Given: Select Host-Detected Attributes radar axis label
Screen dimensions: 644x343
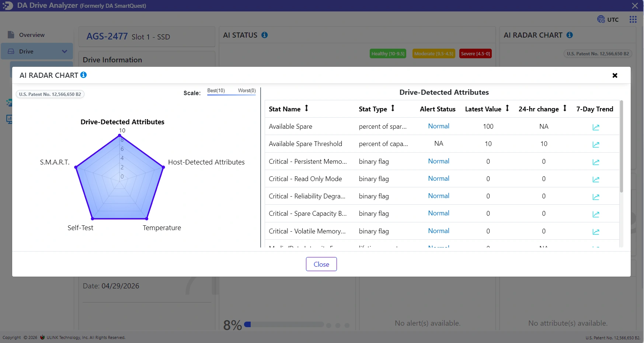Looking at the screenshot, I should click(x=206, y=162).
